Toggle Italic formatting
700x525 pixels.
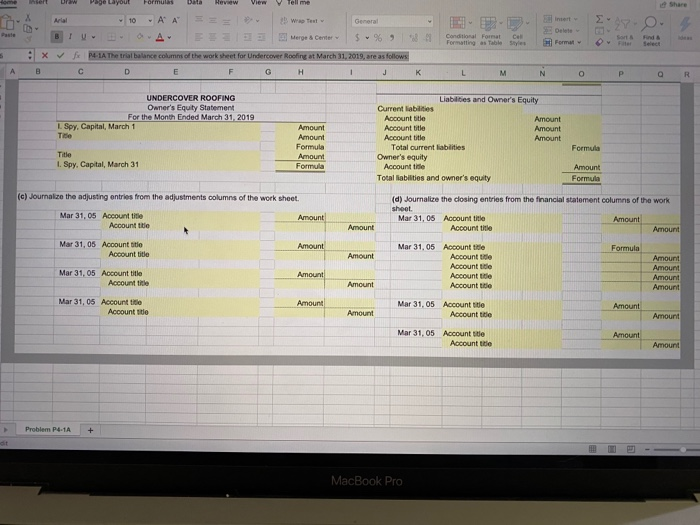70,37
